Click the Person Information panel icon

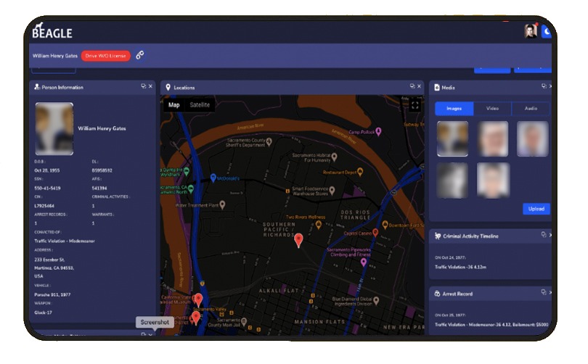click(37, 87)
